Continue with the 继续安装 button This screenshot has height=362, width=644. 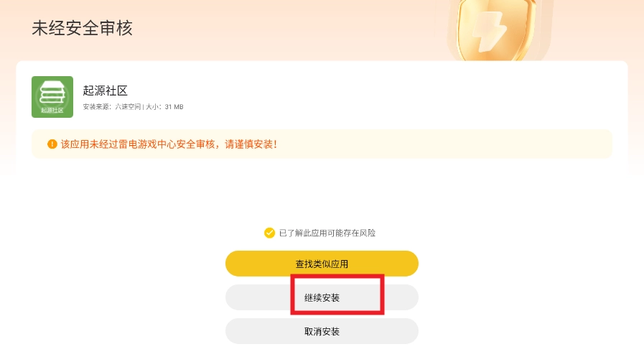[x=322, y=297]
